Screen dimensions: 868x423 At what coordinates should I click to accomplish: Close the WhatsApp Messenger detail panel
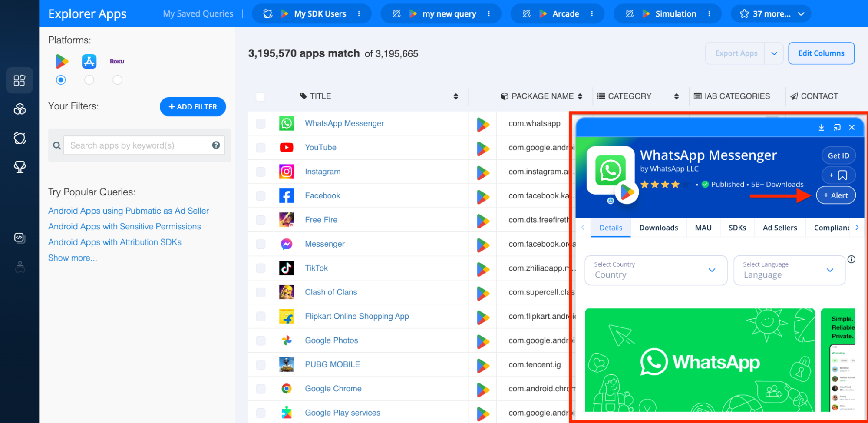click(x=852, y=127)
